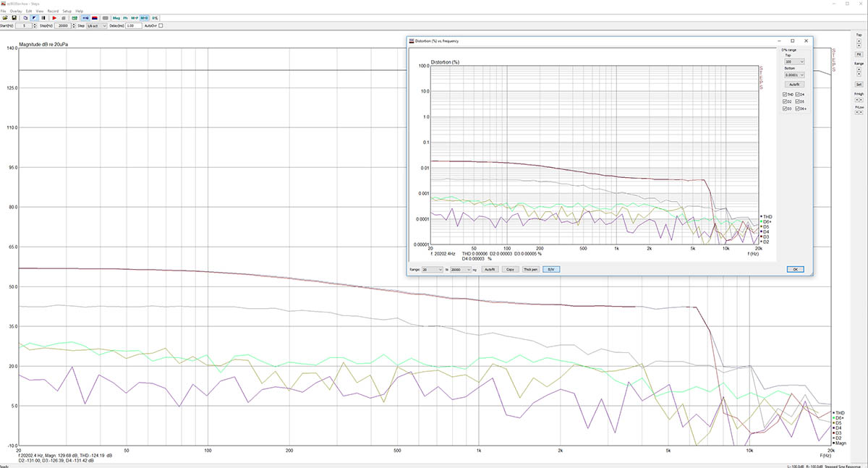The height and width of the screenshot is (468, 868).
Task: Toggle the THD checkbox in distortion dialog
Action: coord(785,95)
